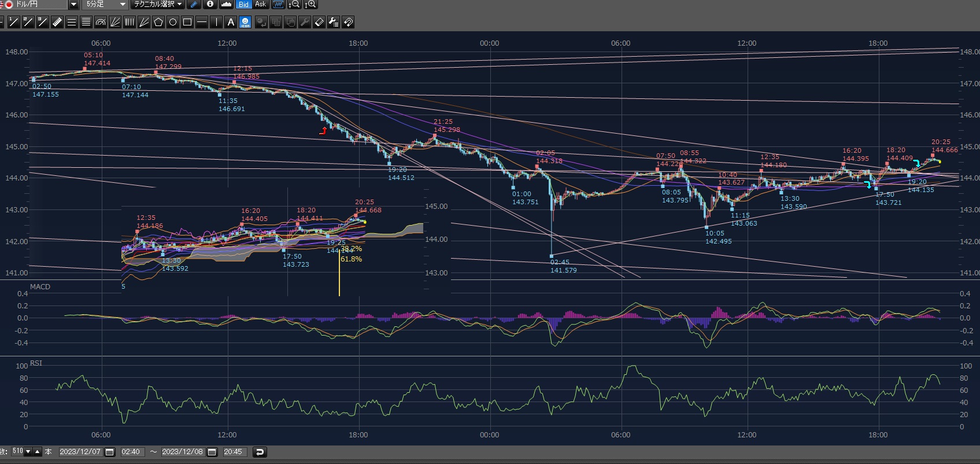The height and width of the screenshot is (464, 980).
Task: Switch price display to Bid
Action: 243,5
